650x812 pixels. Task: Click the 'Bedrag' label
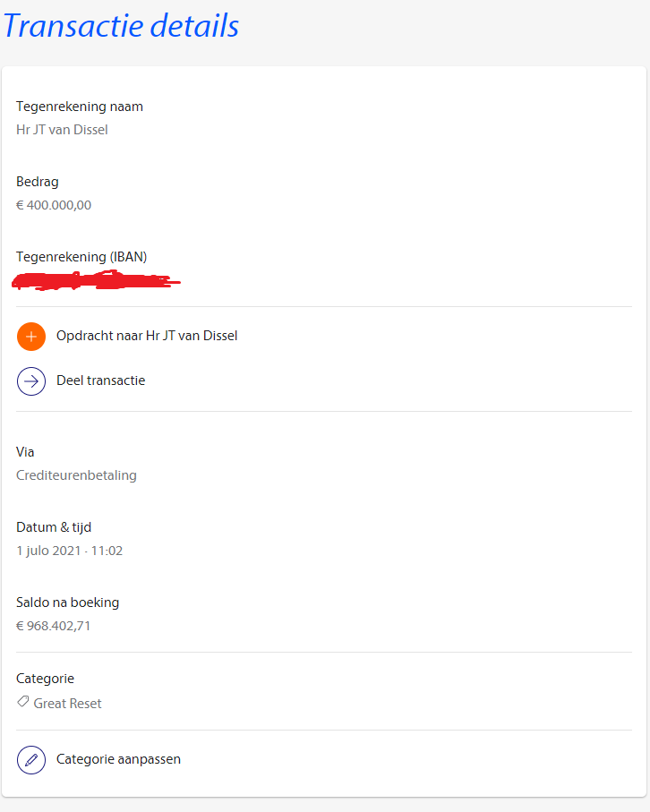pos(38,182)
